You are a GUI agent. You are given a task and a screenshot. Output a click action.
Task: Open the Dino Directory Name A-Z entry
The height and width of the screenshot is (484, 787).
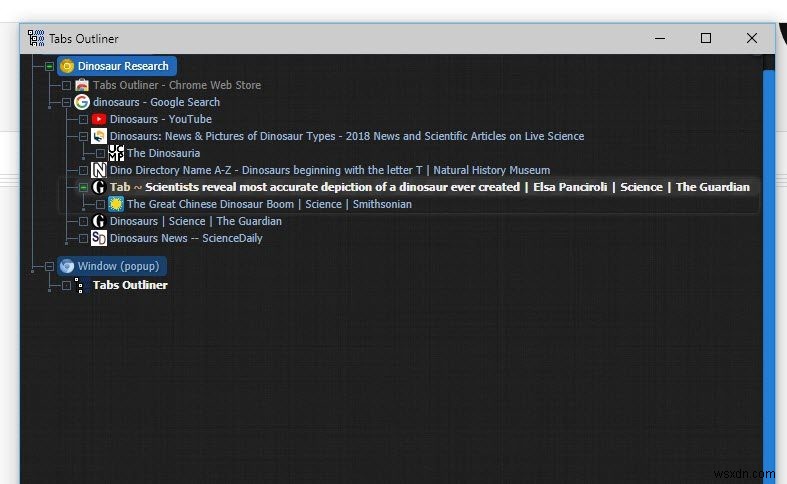point(330,170)
